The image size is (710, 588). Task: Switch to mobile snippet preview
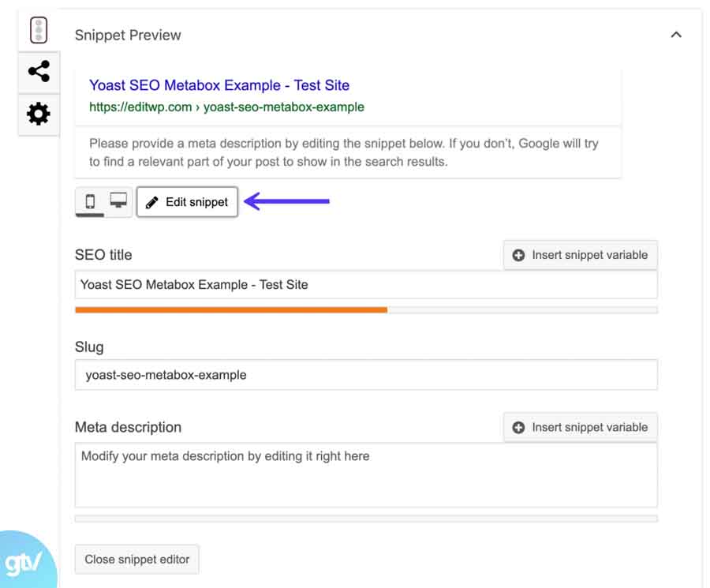90,202
